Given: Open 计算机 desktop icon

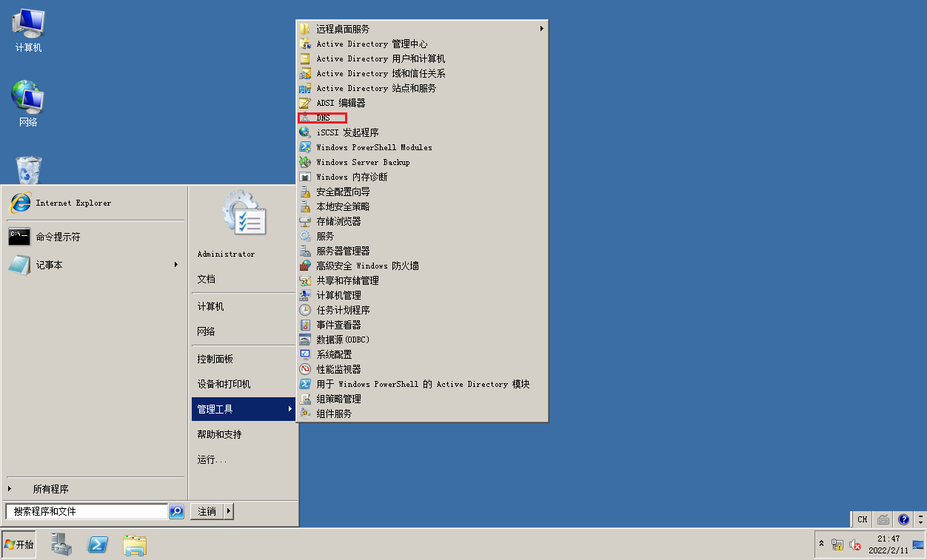Looking at the screenshot, I should coord(28,31).
